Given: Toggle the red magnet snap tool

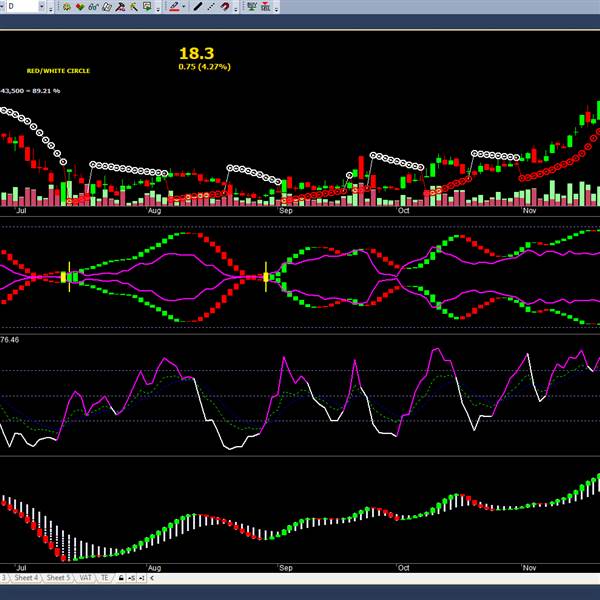Looking at the screenshot, I should click(225, 6).
